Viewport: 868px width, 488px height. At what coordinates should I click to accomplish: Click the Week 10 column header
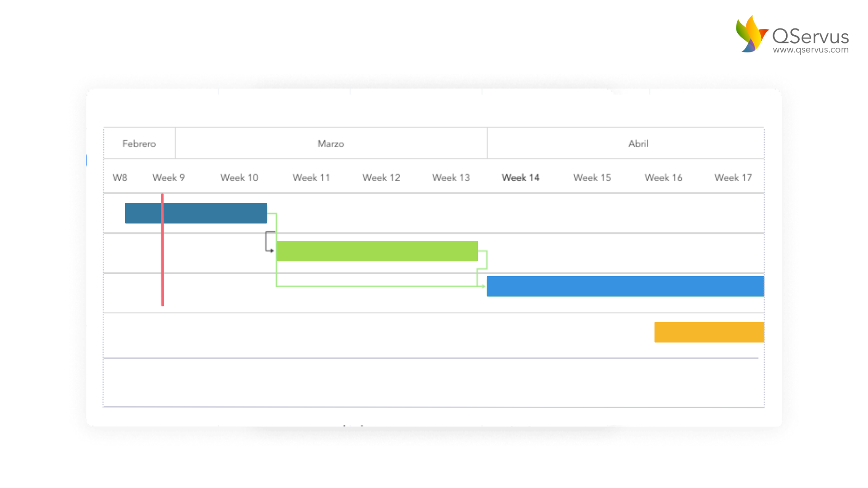239,178
